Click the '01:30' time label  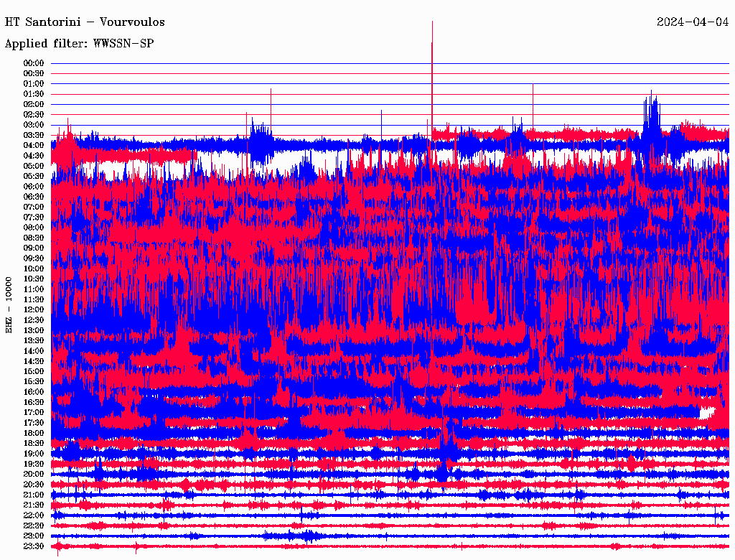click(34, 94)
